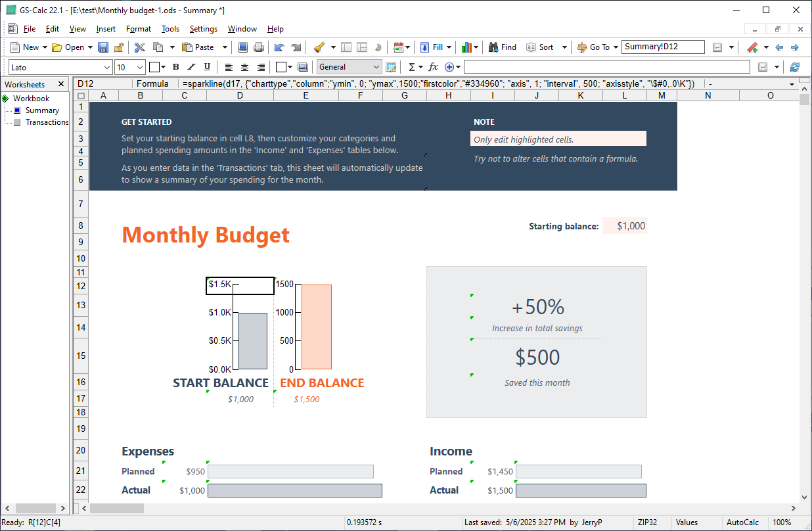Toggle underline formatting
The width and height of the screenshot is (812, 531).
[x=206, y=66]
